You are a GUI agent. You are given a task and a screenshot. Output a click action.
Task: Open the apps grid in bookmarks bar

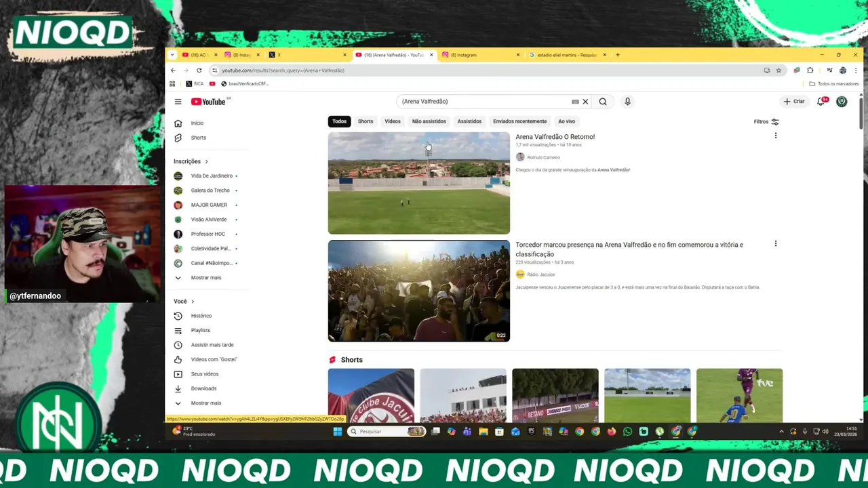tap(172, 84)
